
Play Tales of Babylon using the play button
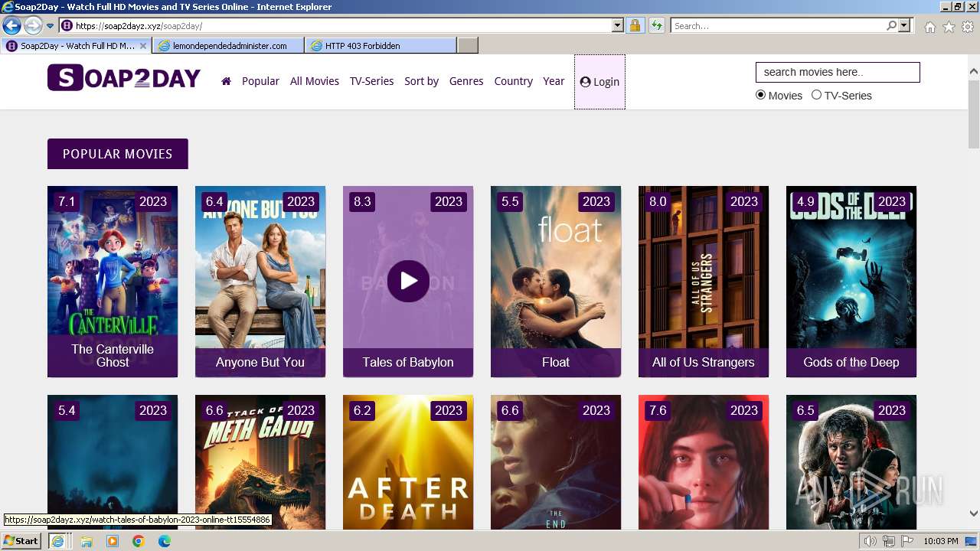point(408,281)
